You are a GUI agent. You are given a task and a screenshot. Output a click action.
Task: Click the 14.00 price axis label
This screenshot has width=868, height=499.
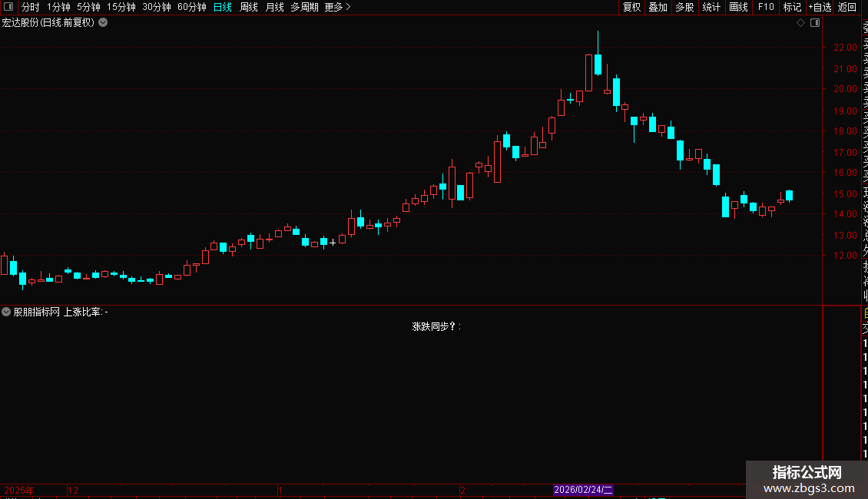pos(845,214)
